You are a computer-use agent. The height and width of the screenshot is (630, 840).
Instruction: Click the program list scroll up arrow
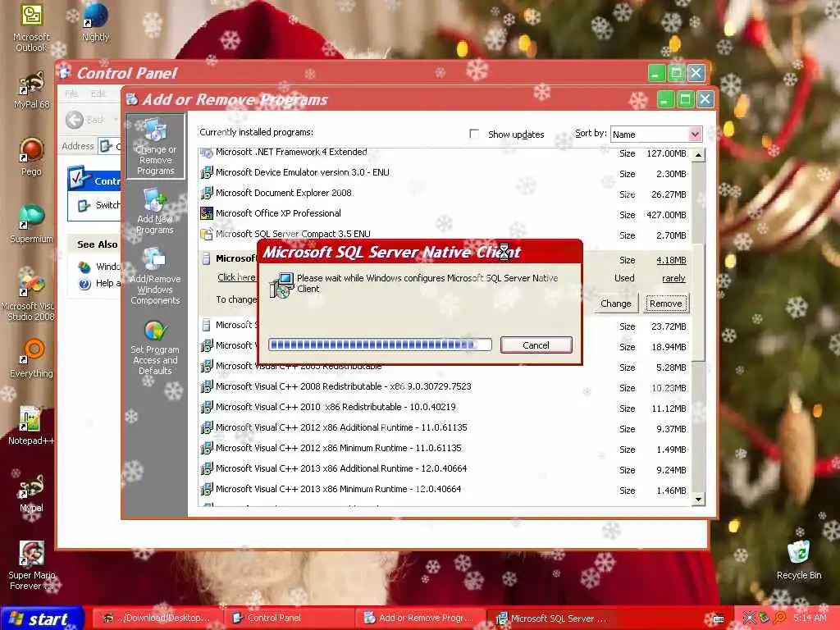(x=698, y=155)
